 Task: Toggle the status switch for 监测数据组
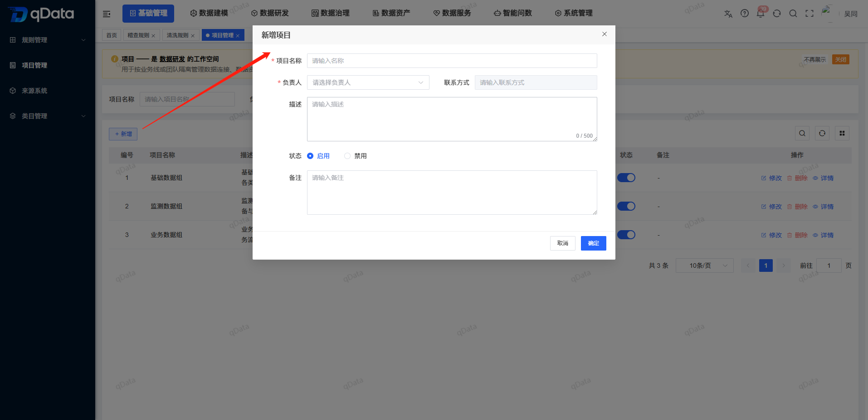pos(626,206)
